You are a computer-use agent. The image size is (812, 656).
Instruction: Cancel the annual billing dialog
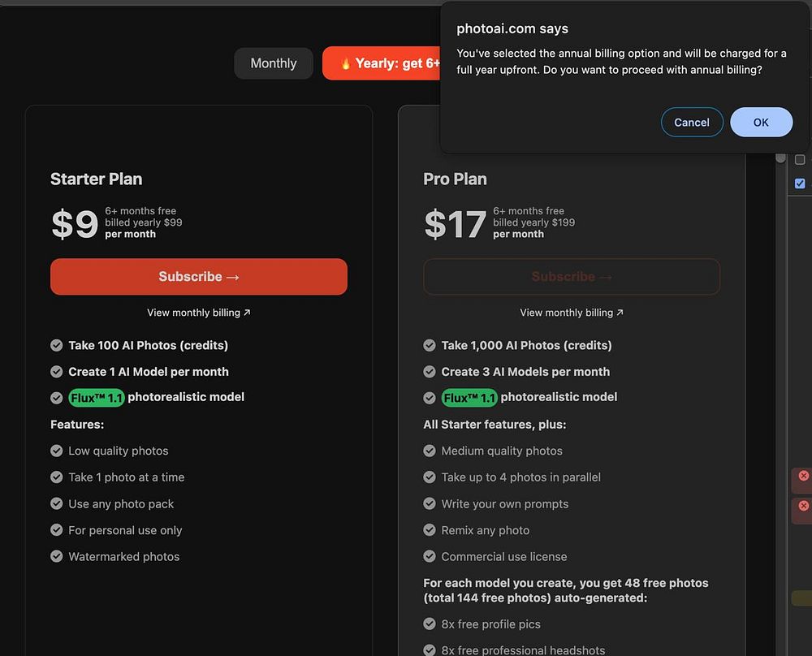pos(692,123)
